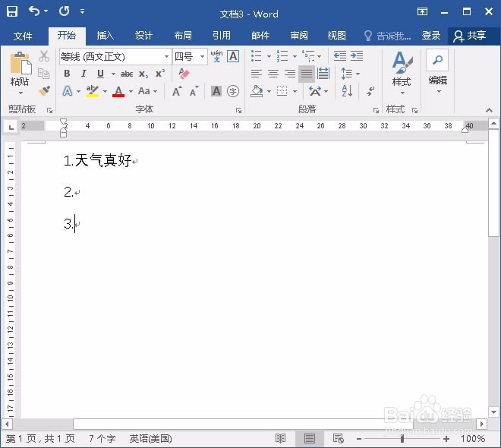
Task: Toggle character shading A icon
Action: (216, 91)
